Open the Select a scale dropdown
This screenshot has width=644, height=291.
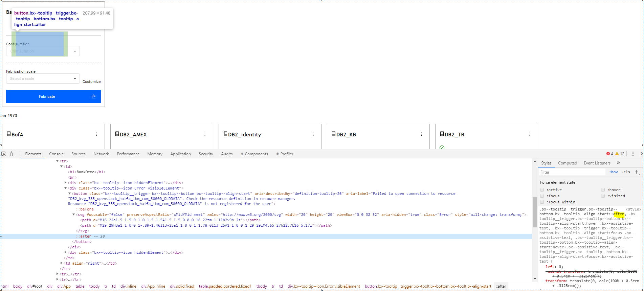click(x=43, y=79)
